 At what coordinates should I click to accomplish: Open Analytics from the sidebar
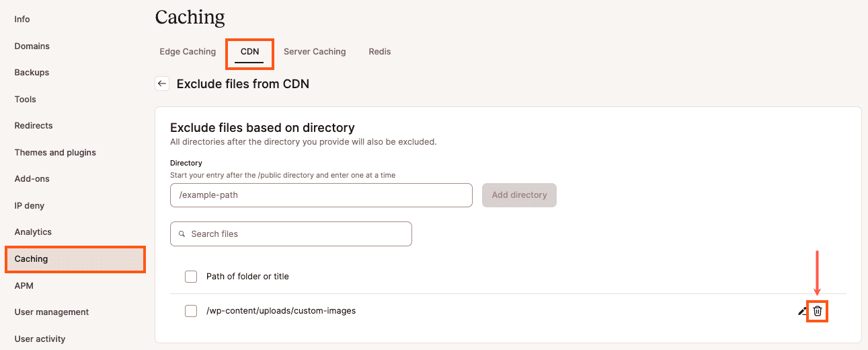33,232
